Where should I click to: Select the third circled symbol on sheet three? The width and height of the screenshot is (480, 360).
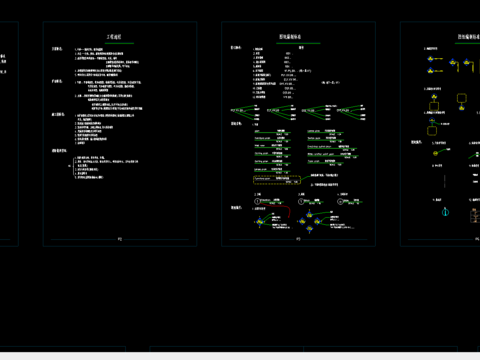(340, 201)
